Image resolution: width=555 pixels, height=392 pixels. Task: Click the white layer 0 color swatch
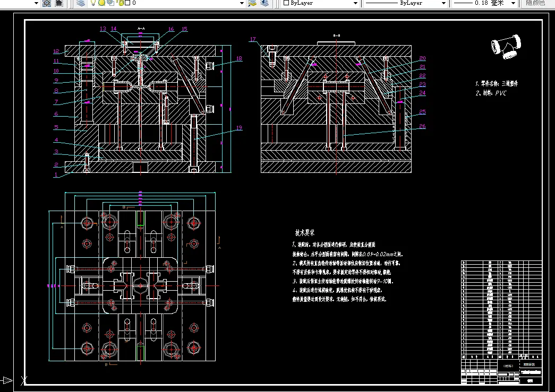[127, 3]
